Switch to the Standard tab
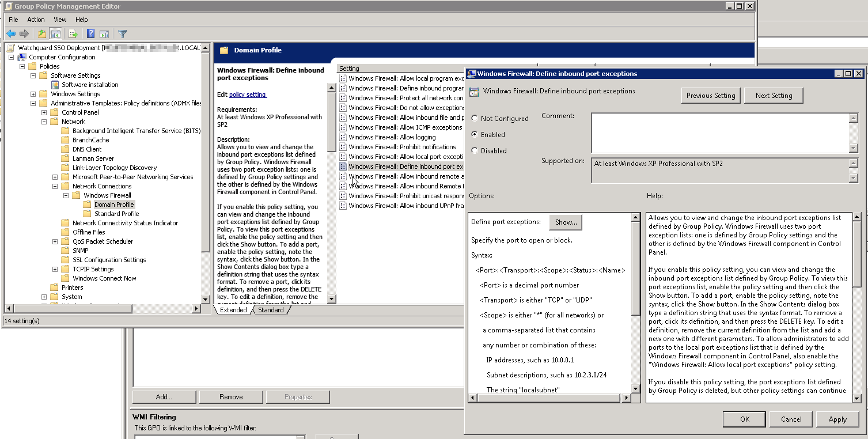 271,310
